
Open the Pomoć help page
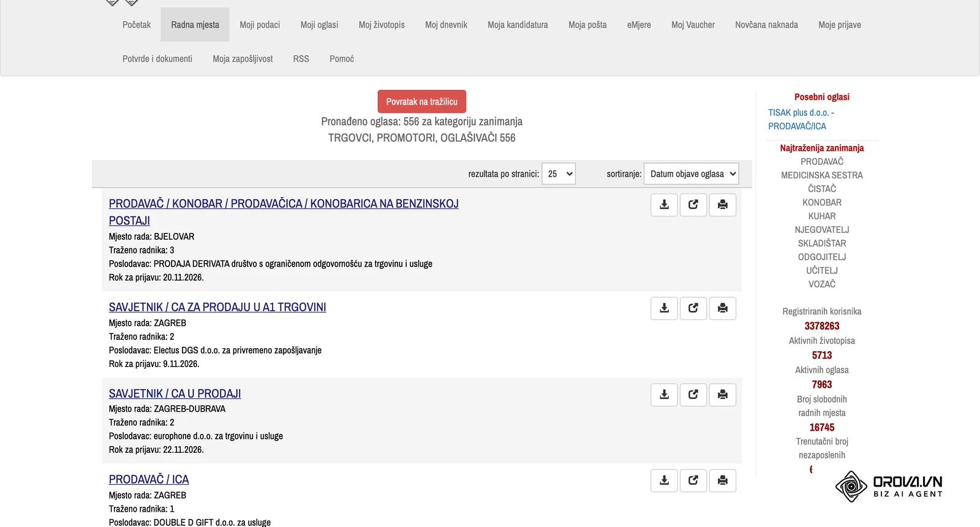(342, 59)
